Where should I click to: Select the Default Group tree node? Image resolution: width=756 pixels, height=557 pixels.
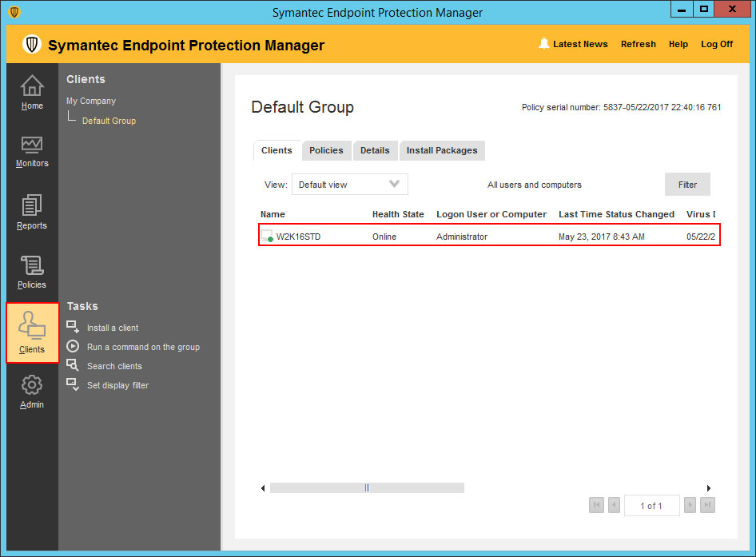109,121
